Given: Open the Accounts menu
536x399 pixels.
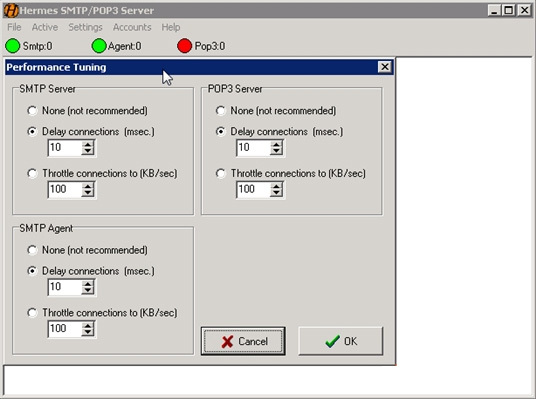Looking at the screenshot, I should point(132,27).
